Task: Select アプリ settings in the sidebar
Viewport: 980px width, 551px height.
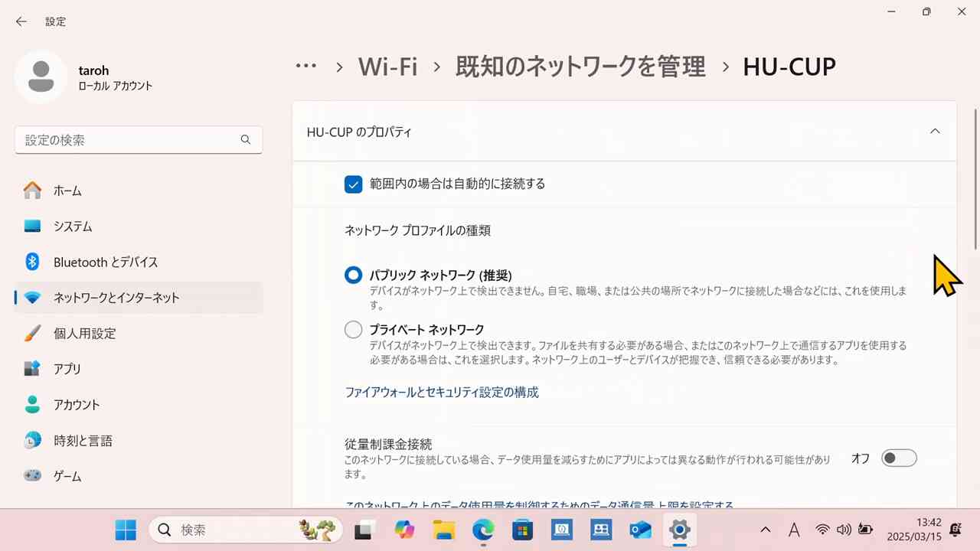Action: coord(67,368)
